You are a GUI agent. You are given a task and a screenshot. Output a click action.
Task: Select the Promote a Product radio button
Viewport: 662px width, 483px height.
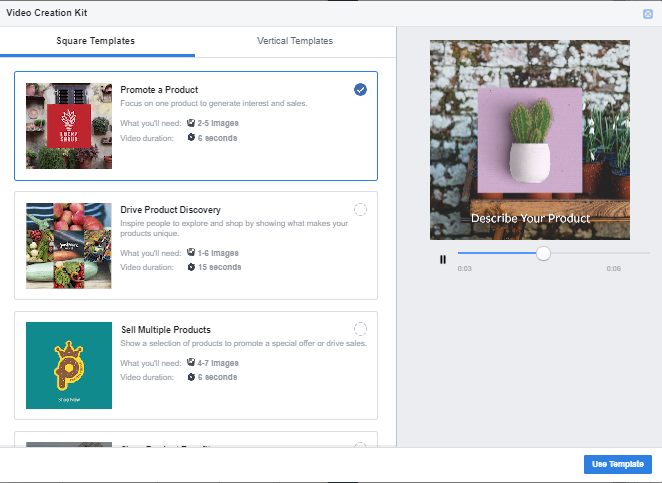tap(360, 90)
